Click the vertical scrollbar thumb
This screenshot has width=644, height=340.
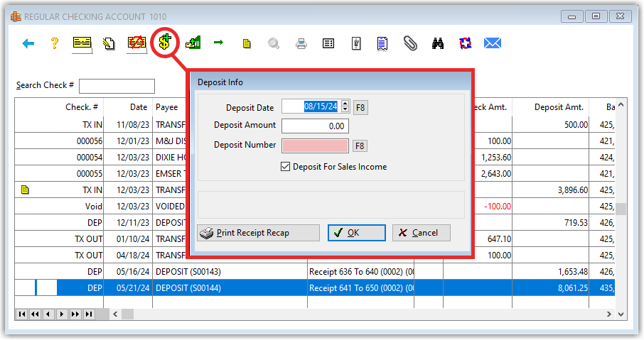coord(621,209)
